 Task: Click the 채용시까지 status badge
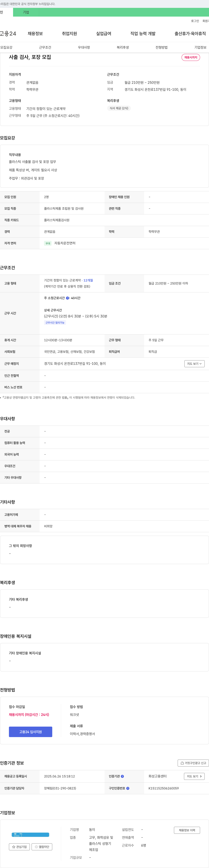pyautogui.click(x=191, y=57)
